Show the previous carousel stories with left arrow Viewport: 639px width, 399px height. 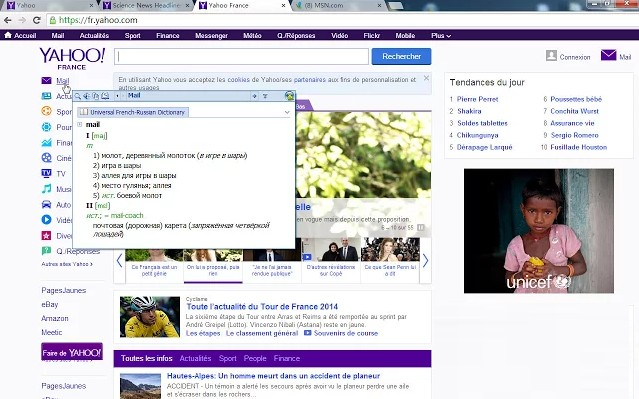(119, 260)
